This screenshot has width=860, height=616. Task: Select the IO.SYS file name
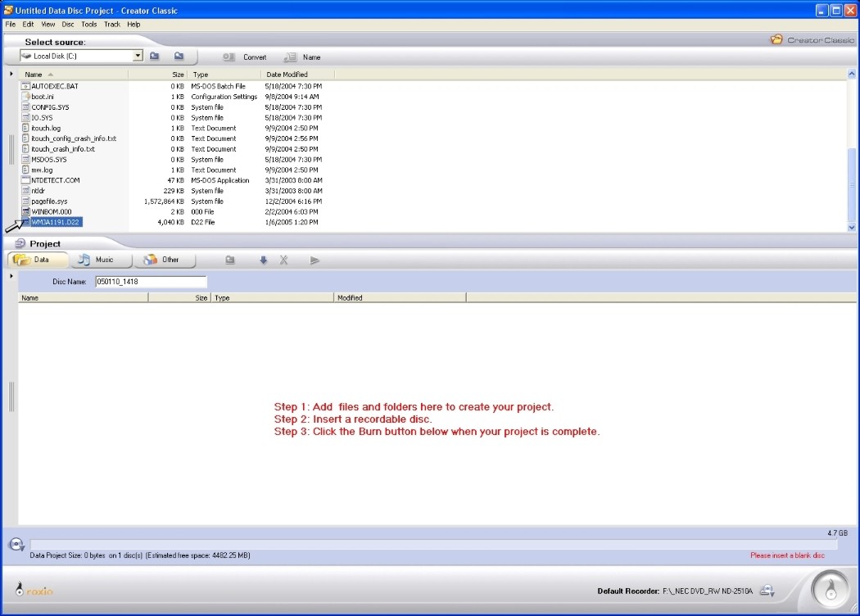tap(42, 117)
